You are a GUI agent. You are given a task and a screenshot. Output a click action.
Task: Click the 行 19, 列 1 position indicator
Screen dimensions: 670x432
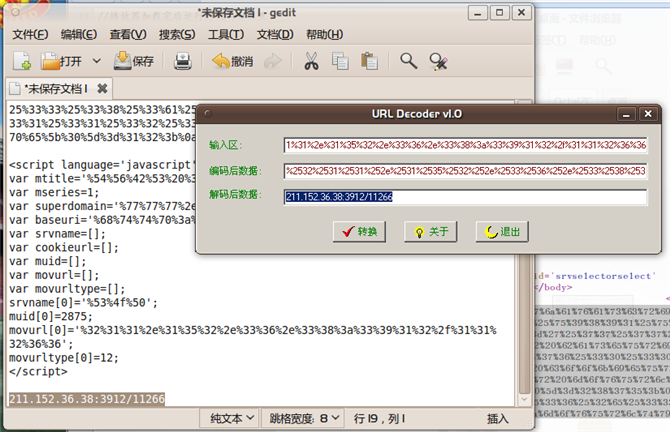click(x=379, y=418)
